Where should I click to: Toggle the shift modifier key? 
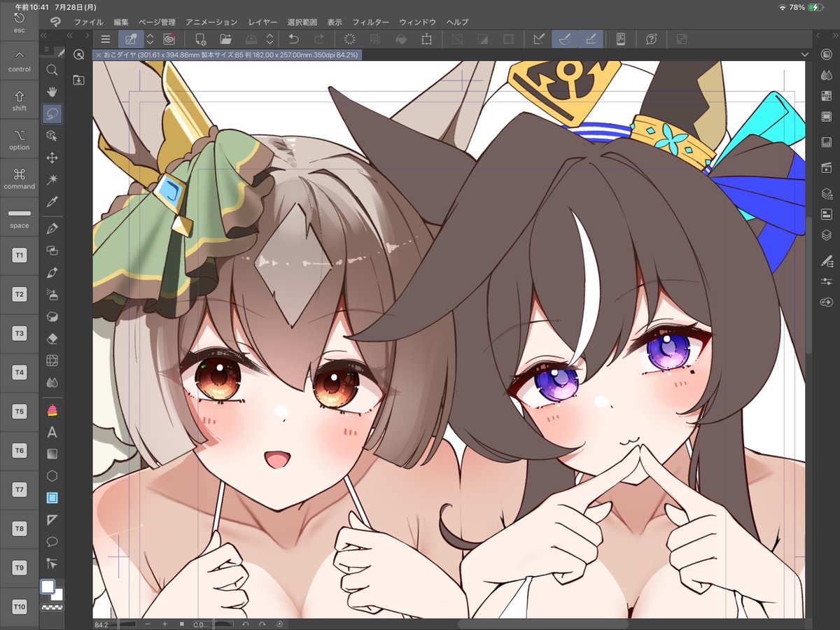pyautogui.click(x=20, y=101)
